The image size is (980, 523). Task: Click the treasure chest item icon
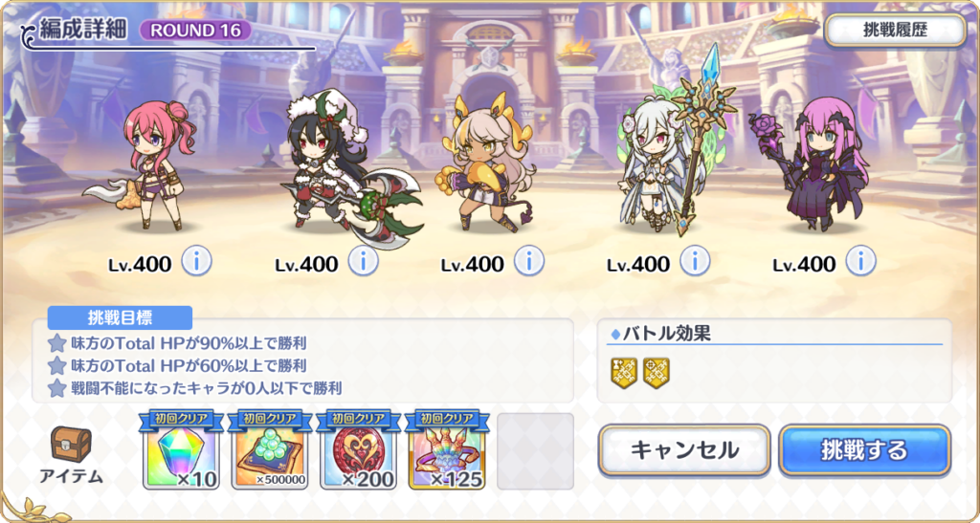tap(71, 444)
